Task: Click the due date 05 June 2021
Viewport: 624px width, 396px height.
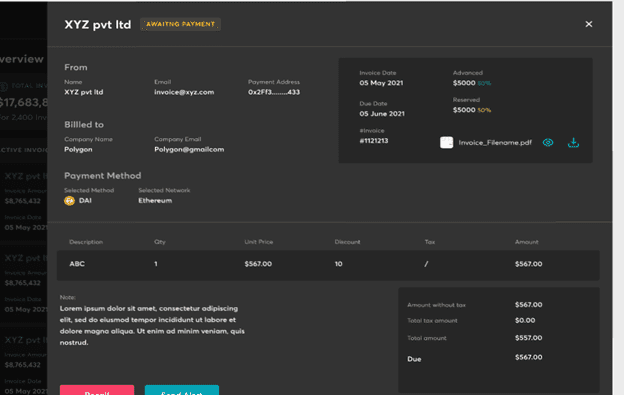Action: tap(382, 113)
